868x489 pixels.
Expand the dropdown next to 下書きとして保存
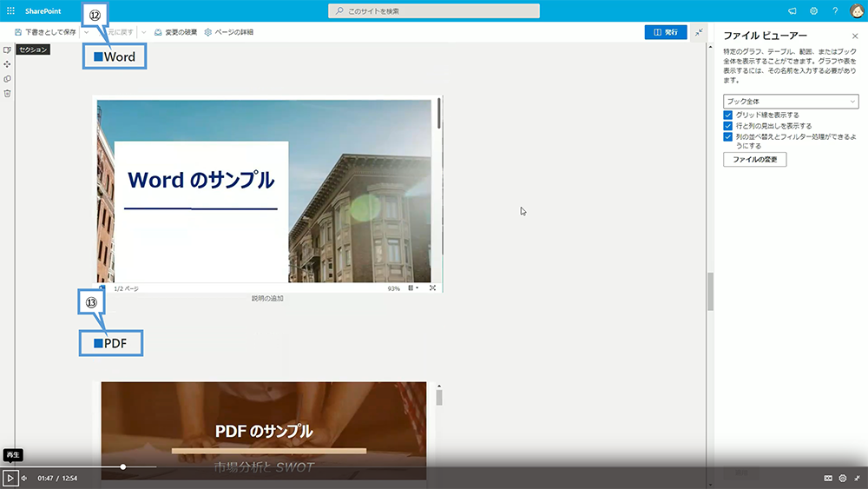tap(86, 32)
